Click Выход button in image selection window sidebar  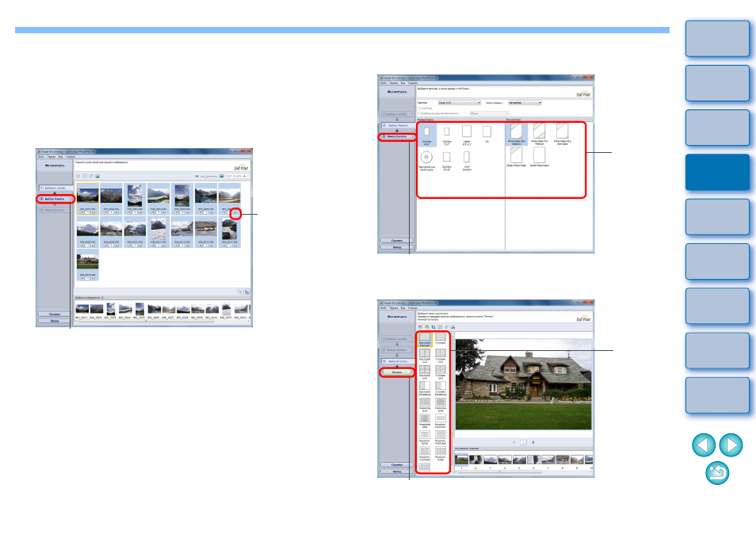point(55,321)
